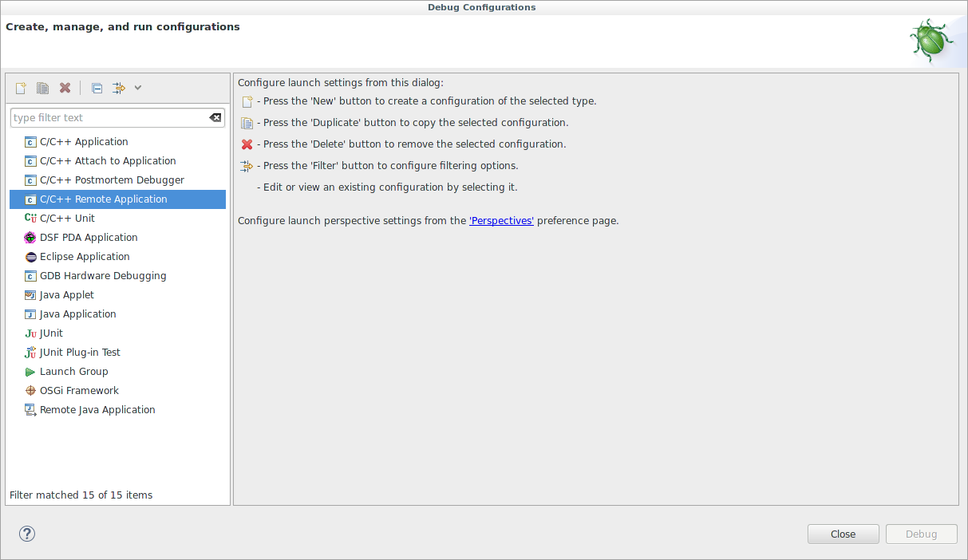Click the "Press the 'New' button" instruction text
Screen dimensions: 968x560
(426, 101)
